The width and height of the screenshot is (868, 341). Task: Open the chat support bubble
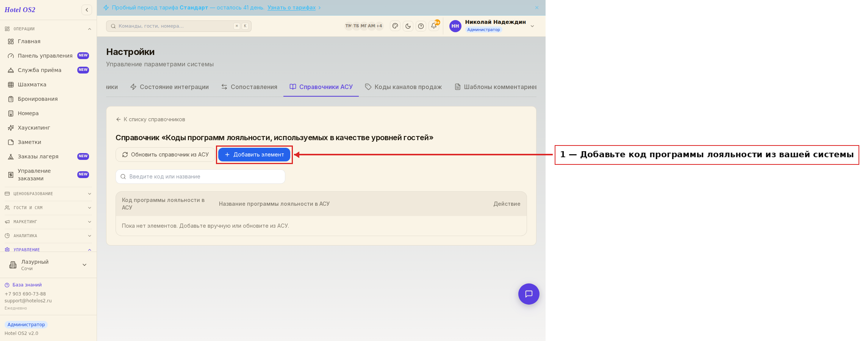coord(529,294)
